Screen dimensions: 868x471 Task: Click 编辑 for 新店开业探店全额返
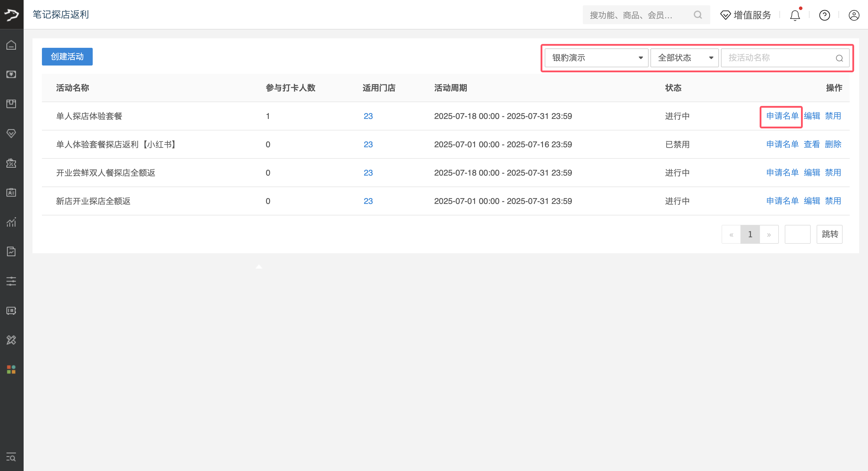pos(812,201)
